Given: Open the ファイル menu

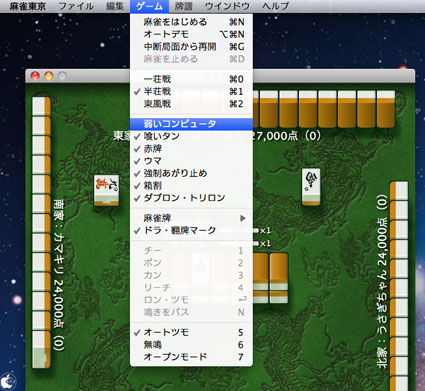Looking at the screenshot, I should [x=76, y=6].
